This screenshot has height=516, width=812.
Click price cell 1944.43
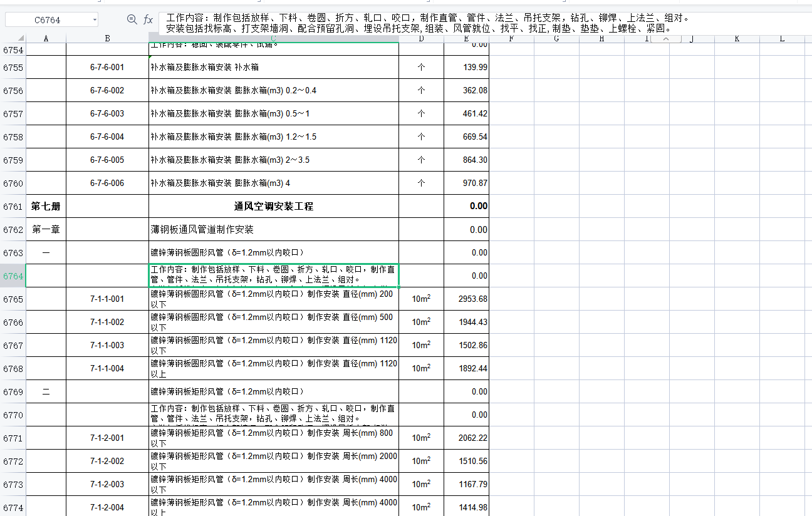tap(466, 322)
